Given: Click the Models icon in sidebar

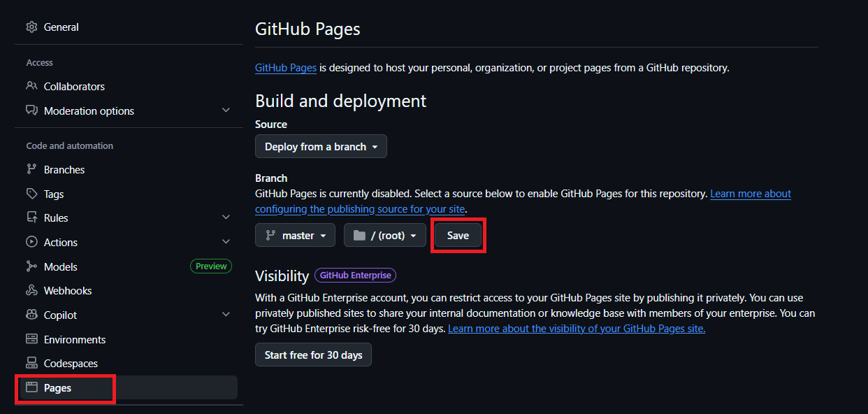Looking at the screenshot, I should (31, 266).
